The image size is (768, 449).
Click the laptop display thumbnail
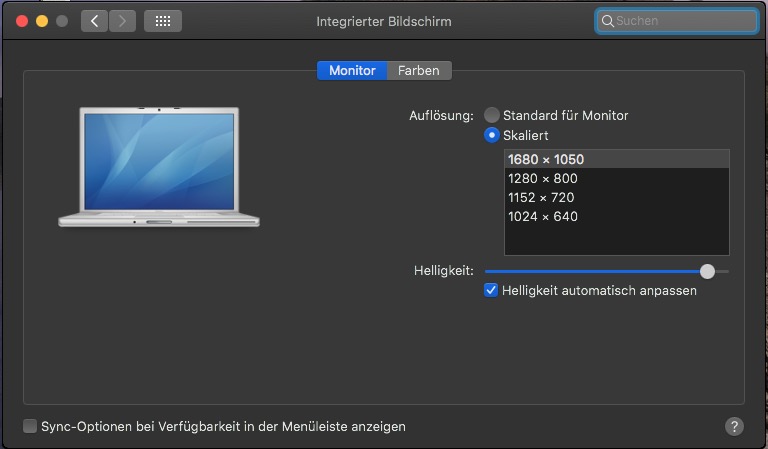coord(159,167)
